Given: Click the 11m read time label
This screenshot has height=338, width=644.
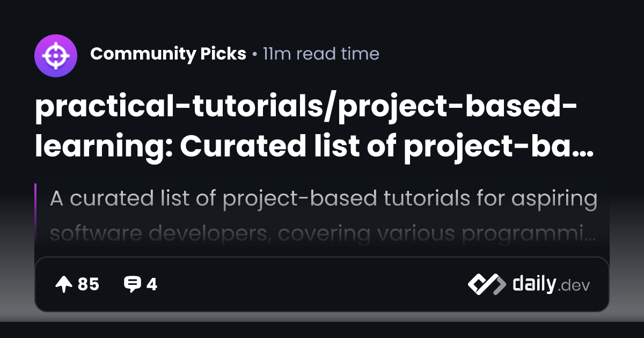Looking at the screenshot, I should pyautogui.click(x=321, y=54).
